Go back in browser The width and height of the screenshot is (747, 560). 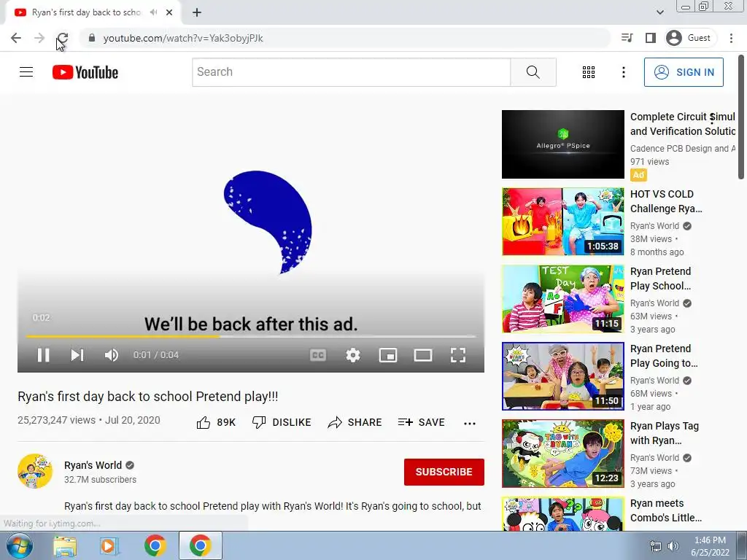[16, 38]
